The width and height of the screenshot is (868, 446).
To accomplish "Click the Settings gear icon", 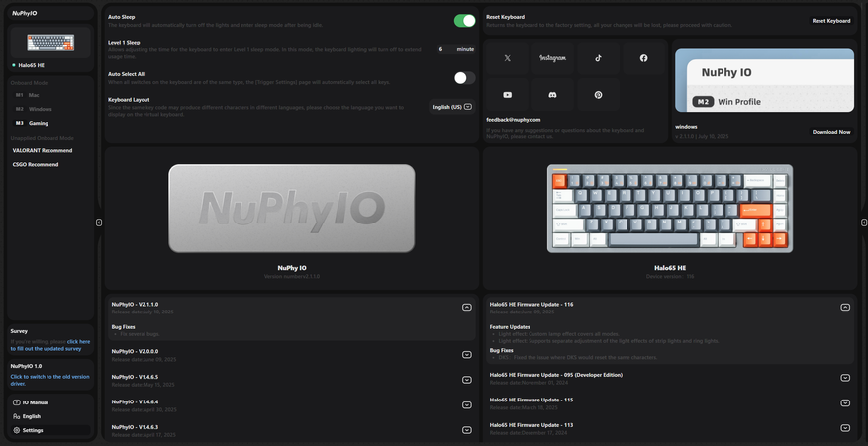I will coord(17,430).
